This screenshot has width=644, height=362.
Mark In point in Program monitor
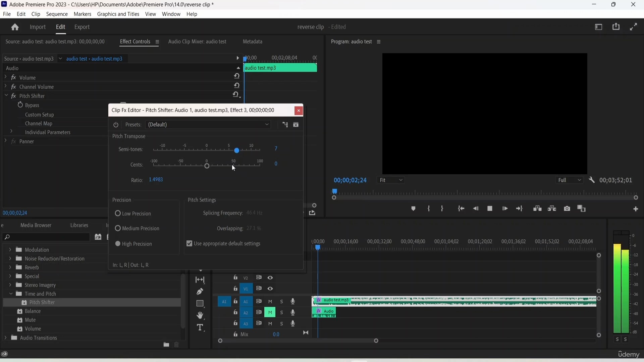429,209
